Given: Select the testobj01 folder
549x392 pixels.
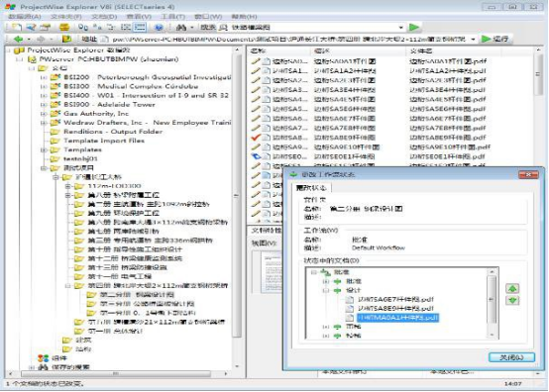Looking at the screenshot, I should [x=80, y=158].
